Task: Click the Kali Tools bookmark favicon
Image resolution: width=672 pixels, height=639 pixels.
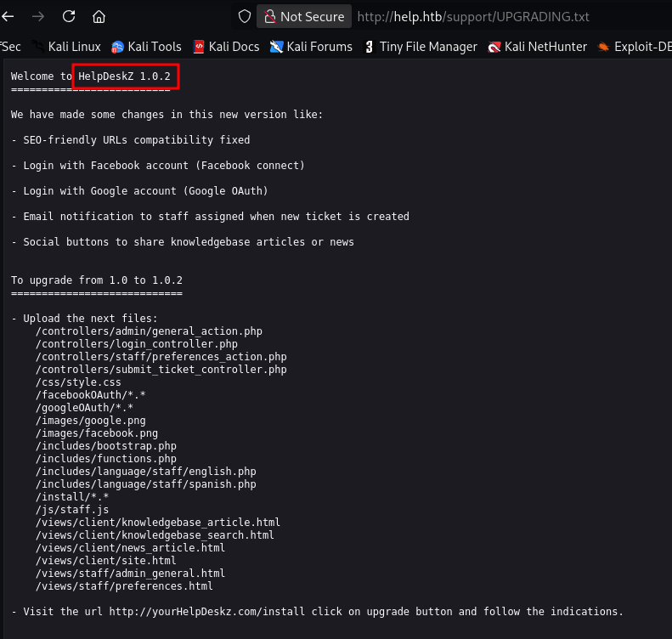Action: (117, 47)
